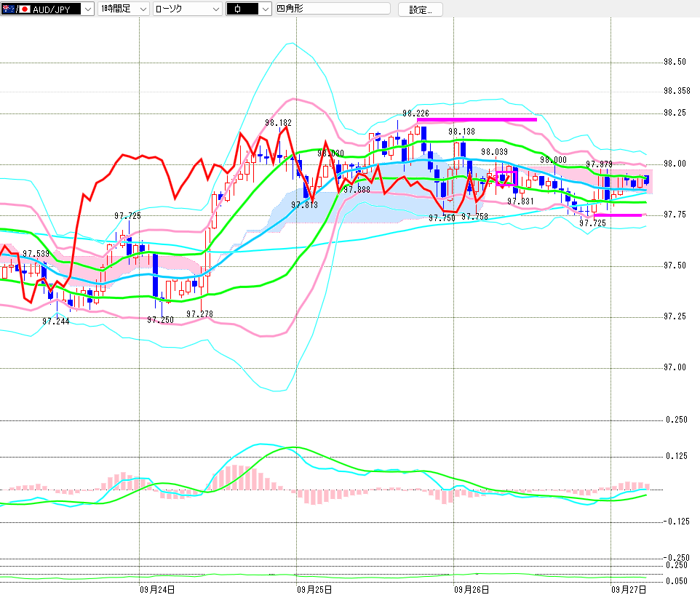Select the magenta horizontal line below 97.725
700x595 pixels.
[617, 215]
